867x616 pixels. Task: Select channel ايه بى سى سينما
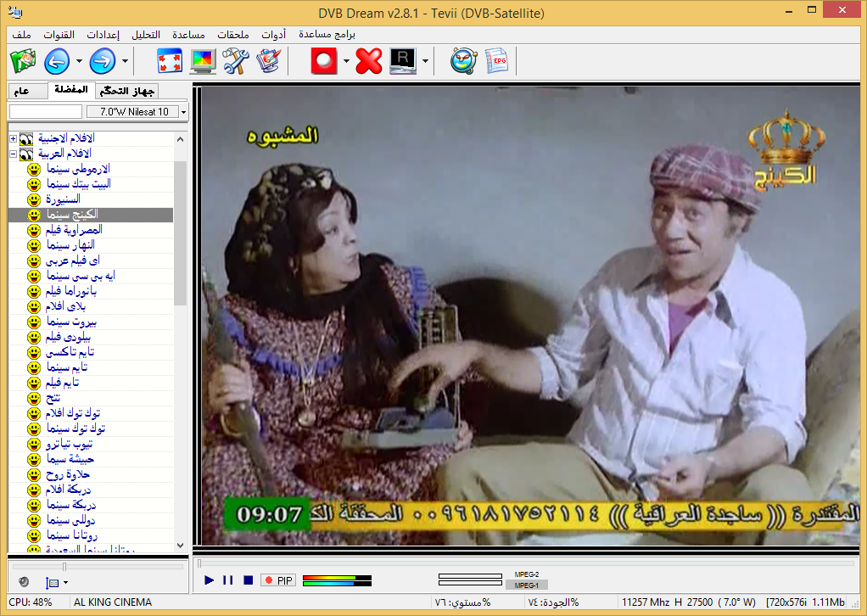(x=81, y=276)
